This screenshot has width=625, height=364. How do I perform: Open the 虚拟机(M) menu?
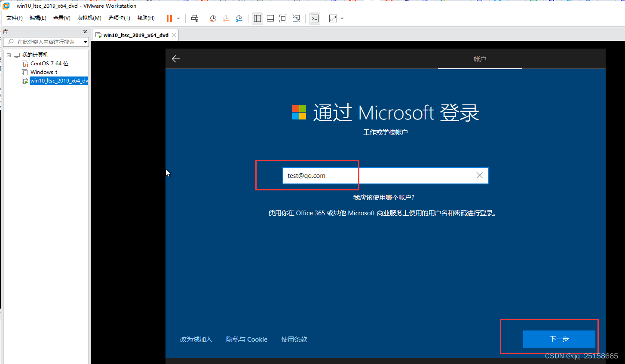pos(89,18)
